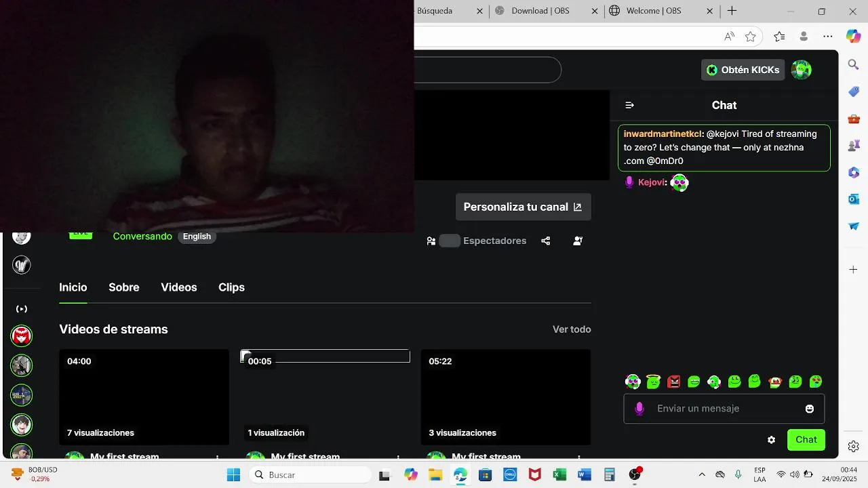
Task: Switch to the Sobre tab
Action: point(124,287)
